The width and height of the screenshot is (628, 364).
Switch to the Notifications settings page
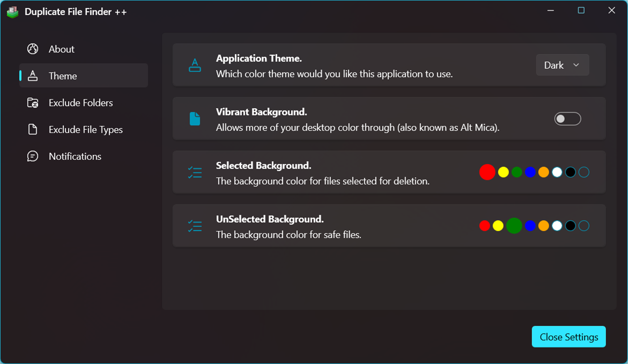pos(75,156)
